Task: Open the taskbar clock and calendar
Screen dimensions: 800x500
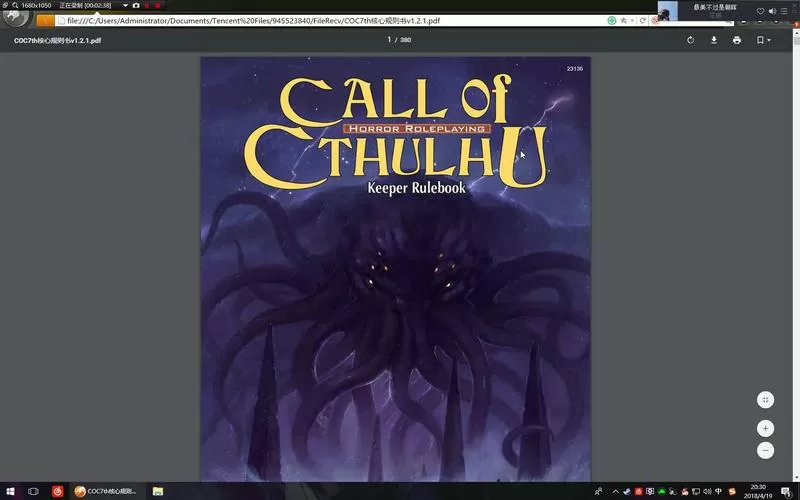Action: (758, 491)
